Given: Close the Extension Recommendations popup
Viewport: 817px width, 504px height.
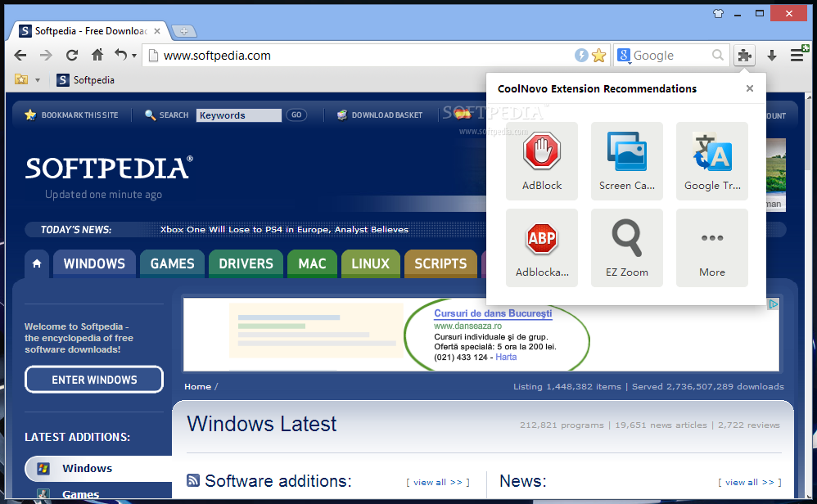Looking at the screenshot, I should tap(749, 88).
